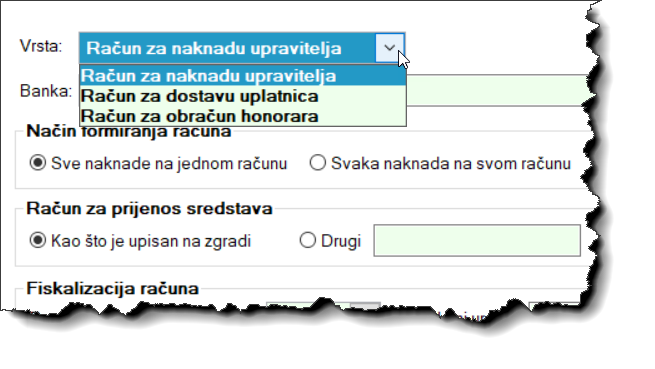Click the 'Drugi' label text

click(x=341, y=241)
